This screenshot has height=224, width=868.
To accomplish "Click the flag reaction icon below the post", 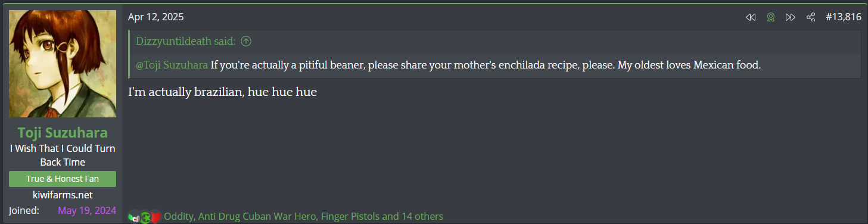I will 135,217.
